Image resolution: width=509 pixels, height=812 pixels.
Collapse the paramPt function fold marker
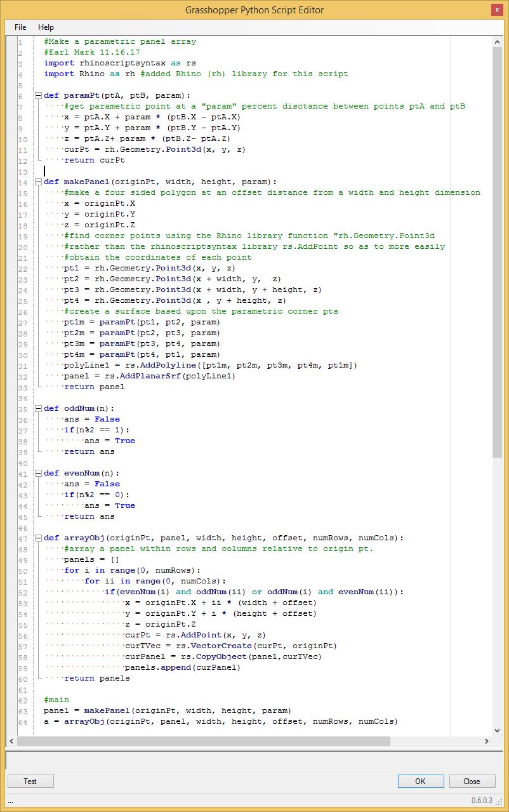[x=38, y=95]
